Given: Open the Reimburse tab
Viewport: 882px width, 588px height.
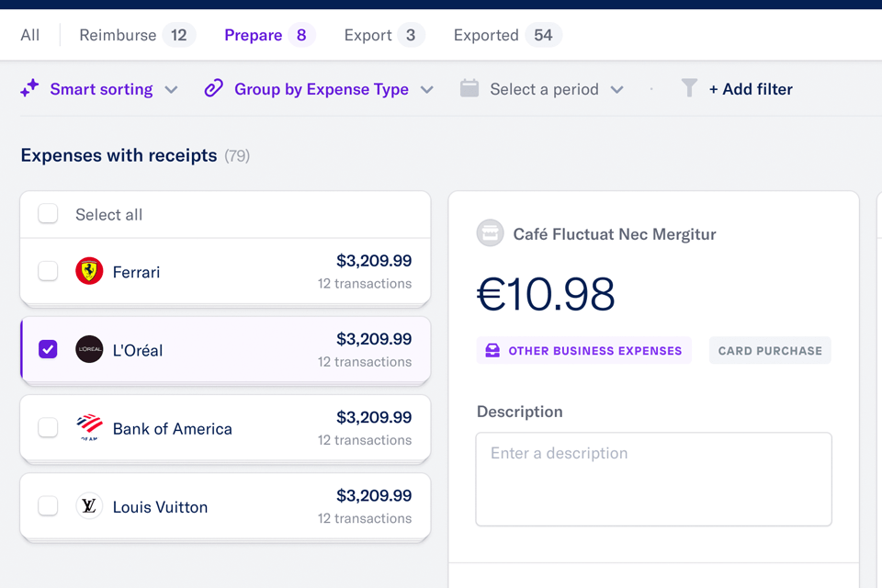Looking at the screenshot, I should [137, 35].
